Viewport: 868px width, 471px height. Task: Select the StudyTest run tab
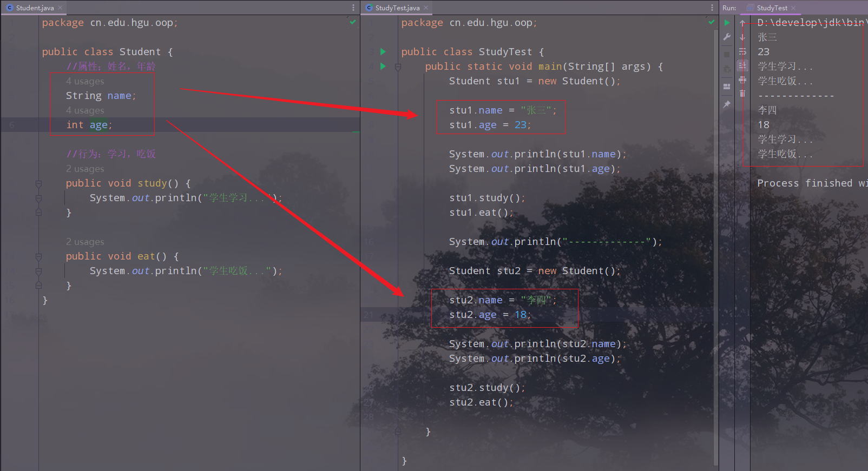(771, 8)
